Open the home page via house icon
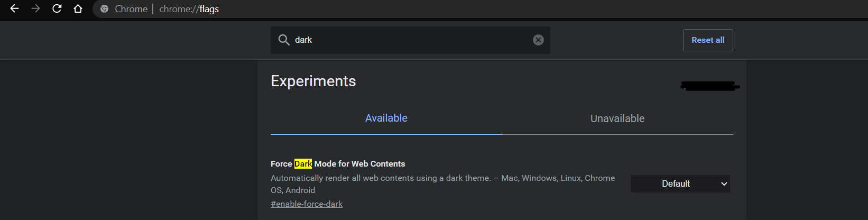This screenshot has width=868, height=220. click(x=78, y=9)
